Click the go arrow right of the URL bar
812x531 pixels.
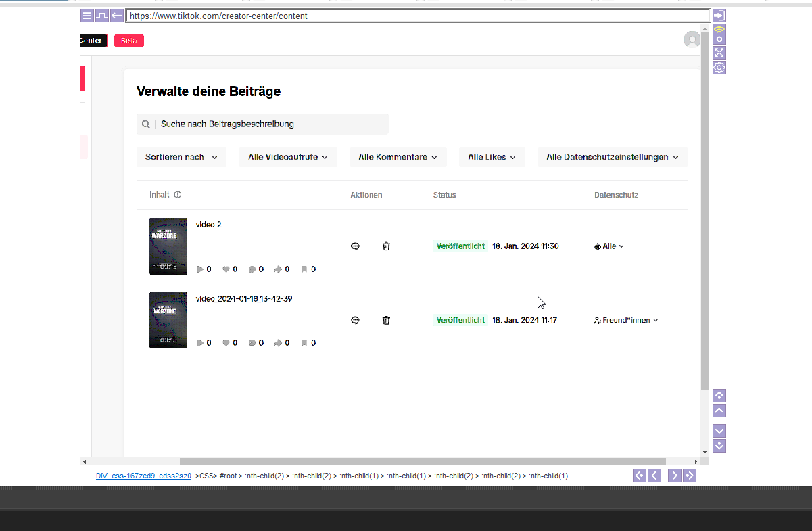click(x=719, y=16)
